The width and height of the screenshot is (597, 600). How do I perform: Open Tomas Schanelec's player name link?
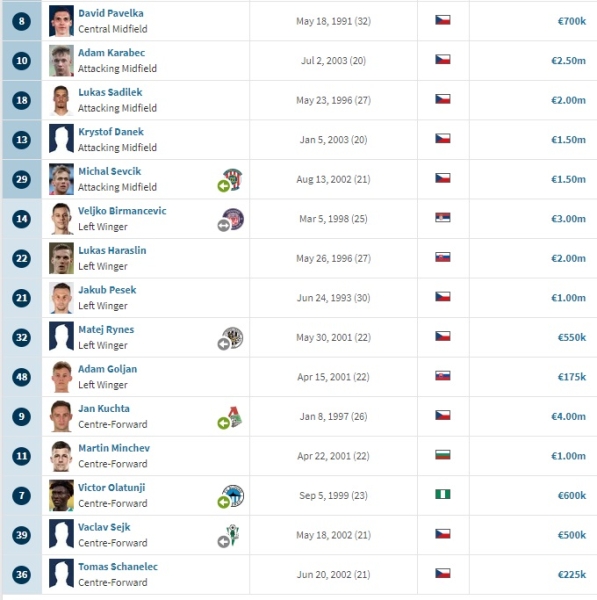(118, 567)
